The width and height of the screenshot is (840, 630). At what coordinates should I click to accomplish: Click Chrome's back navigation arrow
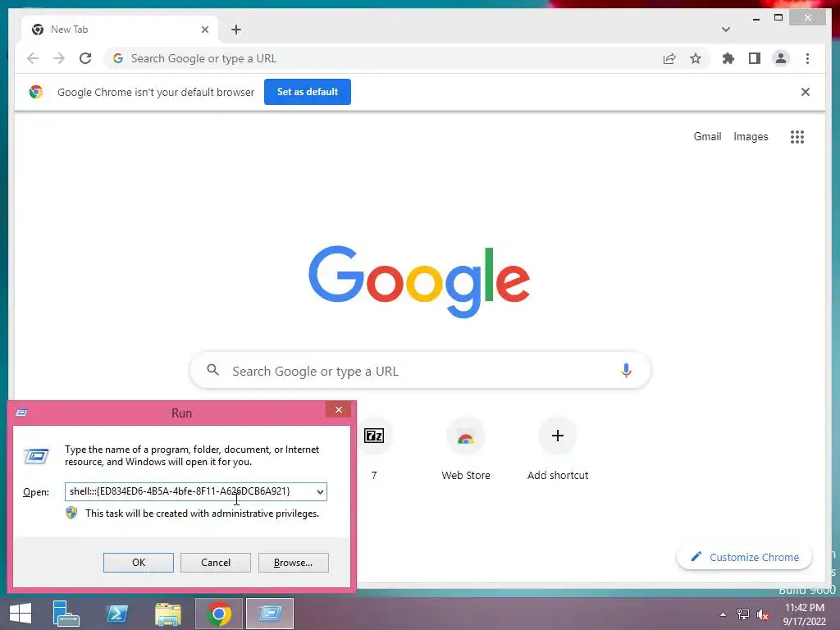pyautogui.click(x=33, y=58)
